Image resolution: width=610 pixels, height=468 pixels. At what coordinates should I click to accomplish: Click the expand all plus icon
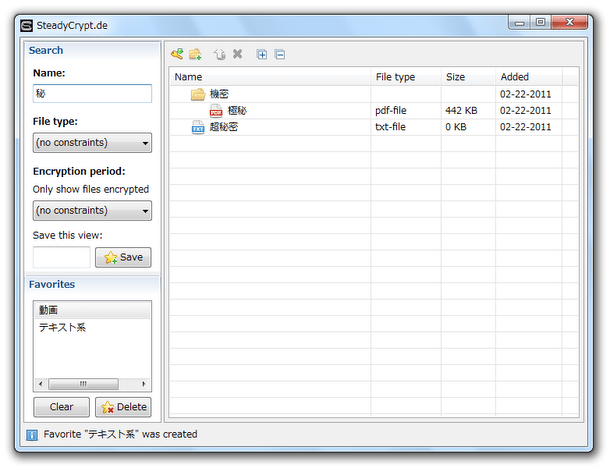click(x=262, y=54)
